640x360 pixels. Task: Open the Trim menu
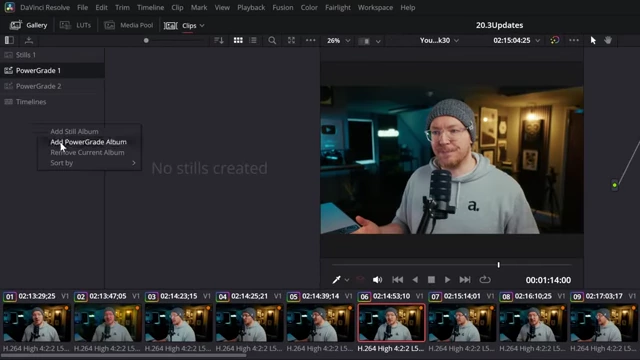tap(122, 7)
